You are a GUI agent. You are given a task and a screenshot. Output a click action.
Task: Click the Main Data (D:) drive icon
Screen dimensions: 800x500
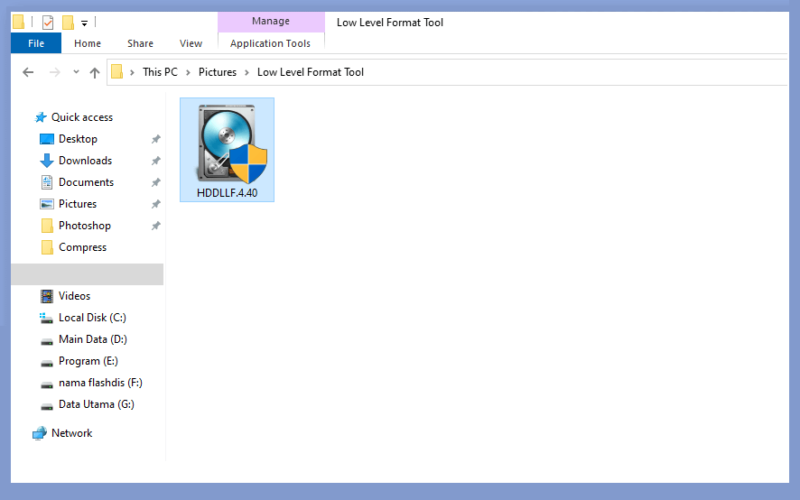coord(46,341)
